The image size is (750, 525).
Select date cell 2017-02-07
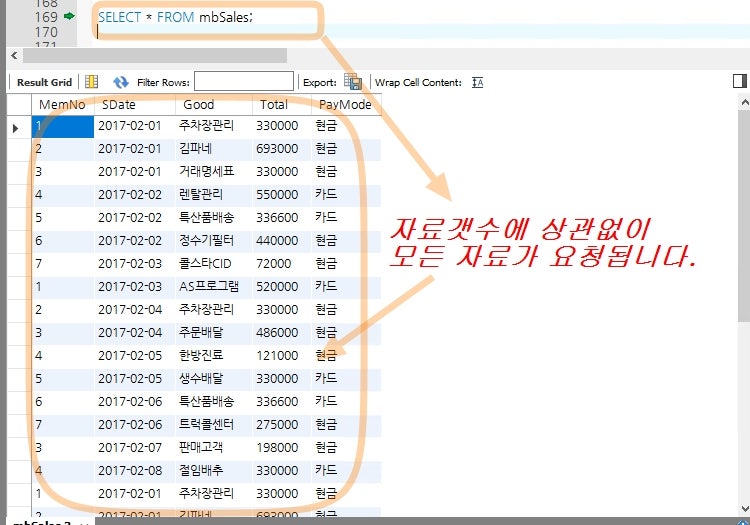click(135, 447)
